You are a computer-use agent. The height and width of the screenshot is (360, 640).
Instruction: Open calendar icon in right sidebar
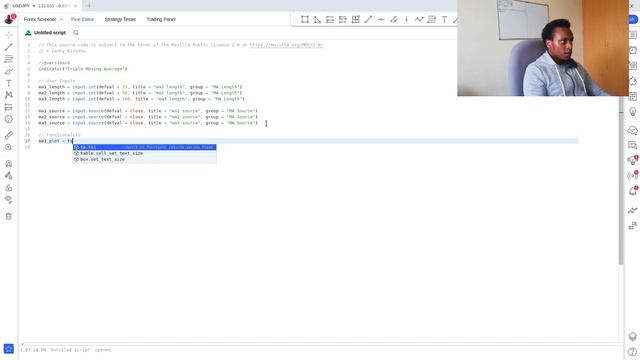point(633,96)
